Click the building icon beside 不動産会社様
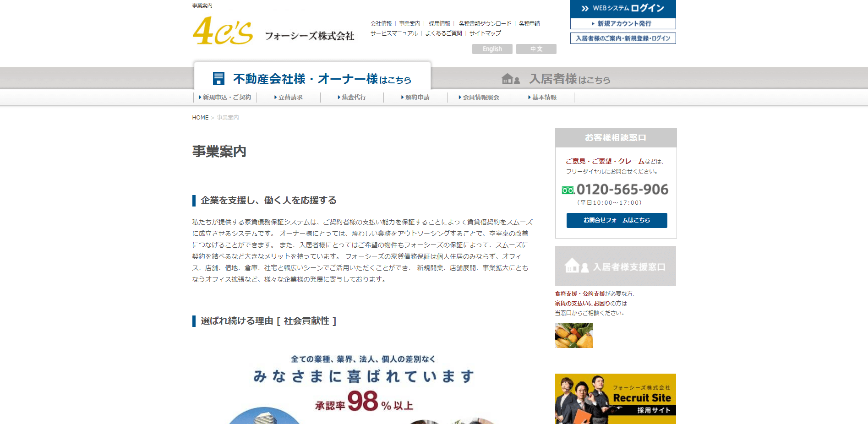 (x=218, y=79)
